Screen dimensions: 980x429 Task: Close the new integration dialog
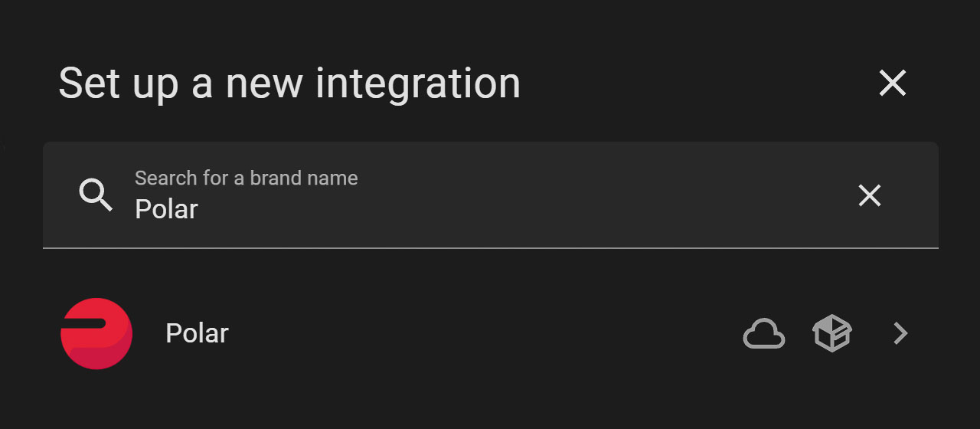(893, 83)
